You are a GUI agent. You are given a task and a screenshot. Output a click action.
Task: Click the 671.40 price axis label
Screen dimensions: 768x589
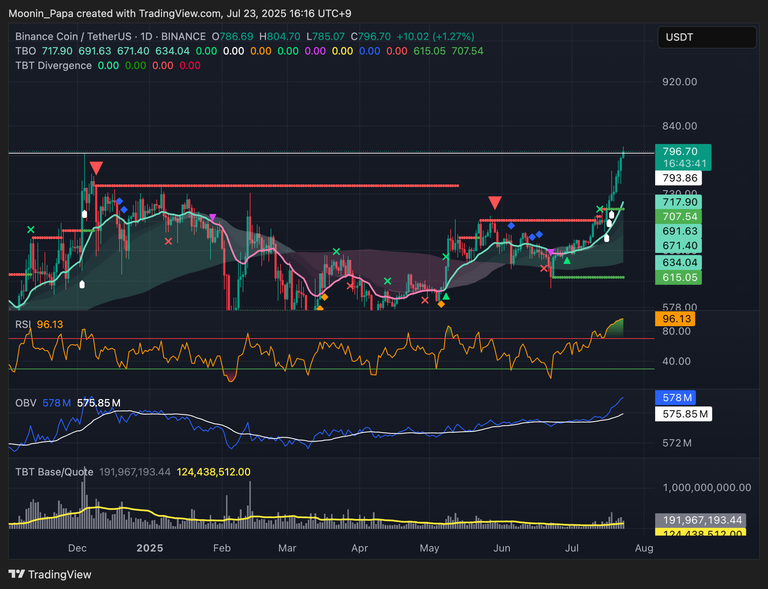pyautogui.click(x=678, y=245)
